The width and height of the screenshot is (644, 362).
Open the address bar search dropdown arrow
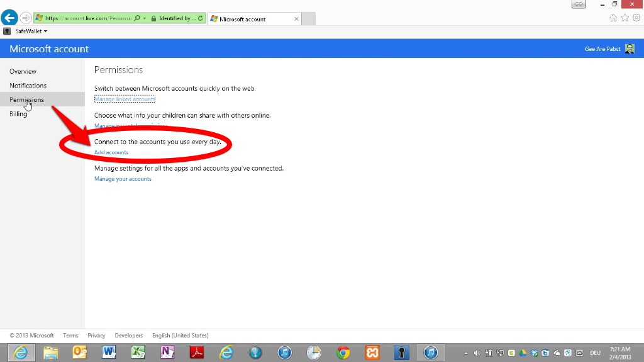145,18
